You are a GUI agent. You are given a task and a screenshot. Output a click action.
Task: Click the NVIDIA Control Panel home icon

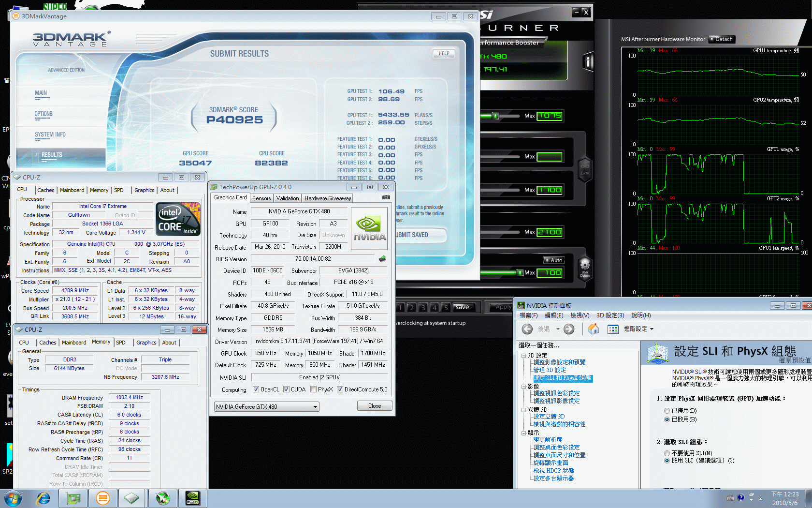pos(594,329)
